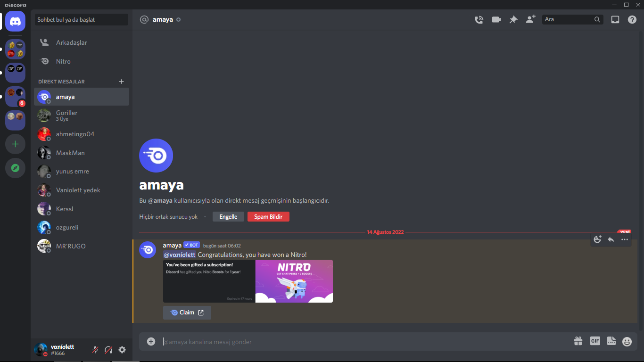The image size is (644, 362).
Task: Open the GIF picker
Action: pyautogui.click(x=595, y=341)
